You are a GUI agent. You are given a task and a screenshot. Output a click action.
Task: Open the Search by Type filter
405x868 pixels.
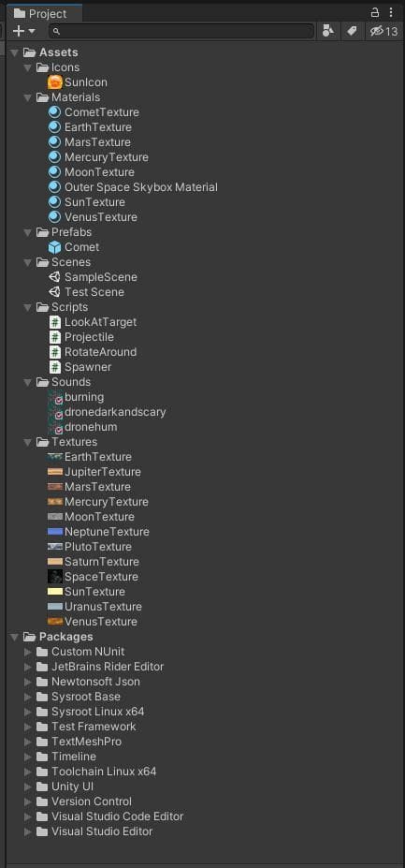coord(328,31)
